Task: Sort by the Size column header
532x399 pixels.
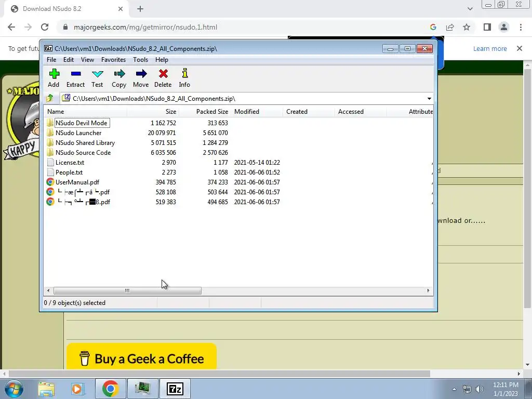Action: pyautogui.click(x=153, y=112)
